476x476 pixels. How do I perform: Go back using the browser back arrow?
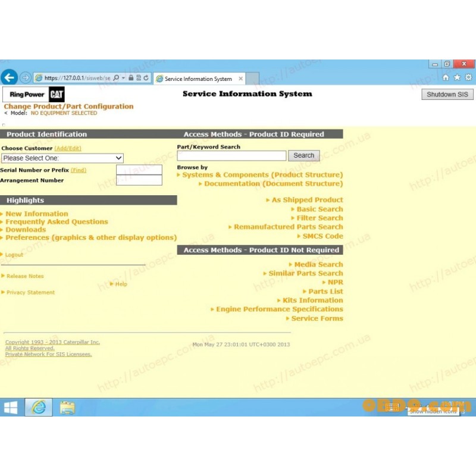click(9, 78)
